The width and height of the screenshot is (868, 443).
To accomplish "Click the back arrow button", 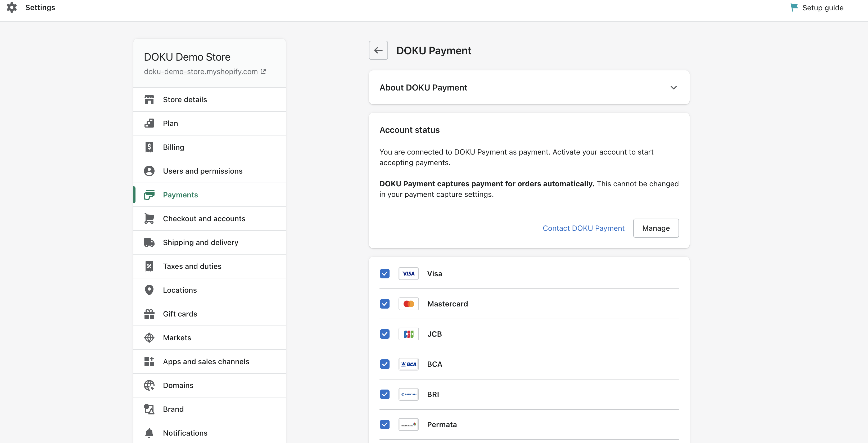I will point(378,50).
